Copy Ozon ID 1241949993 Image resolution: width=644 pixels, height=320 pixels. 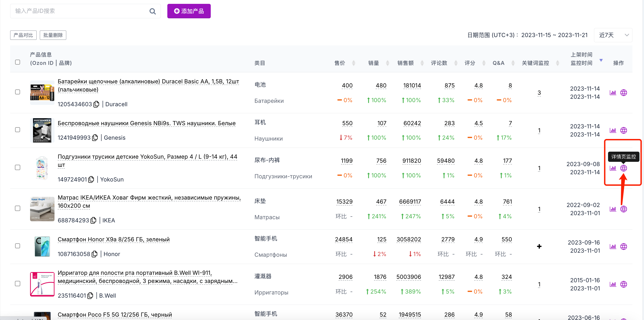[95, 138]
